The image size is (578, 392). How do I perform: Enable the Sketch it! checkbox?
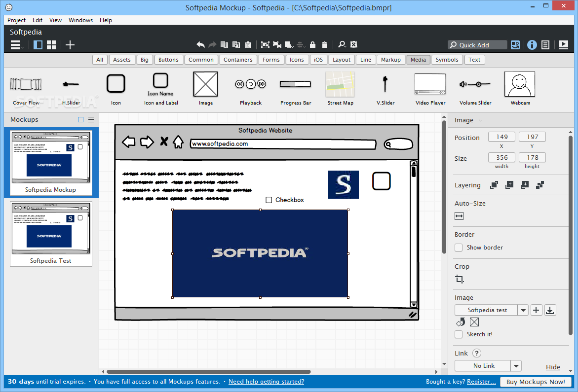pos(459,334)
